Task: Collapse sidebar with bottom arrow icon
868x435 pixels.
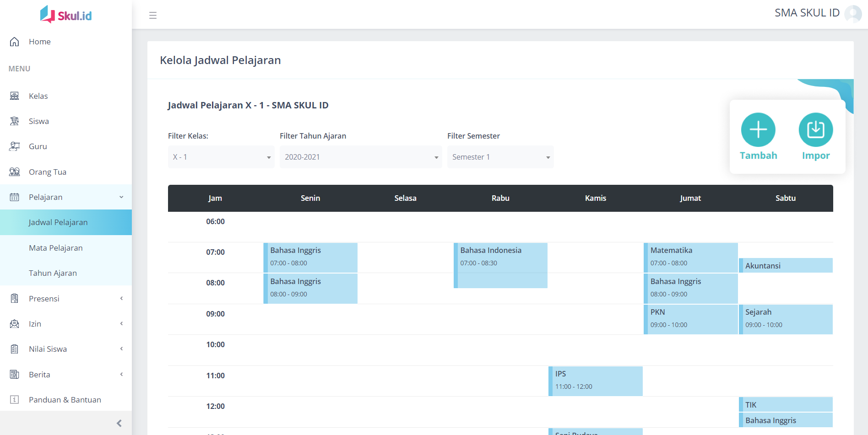Action: (x=119, y=423)
